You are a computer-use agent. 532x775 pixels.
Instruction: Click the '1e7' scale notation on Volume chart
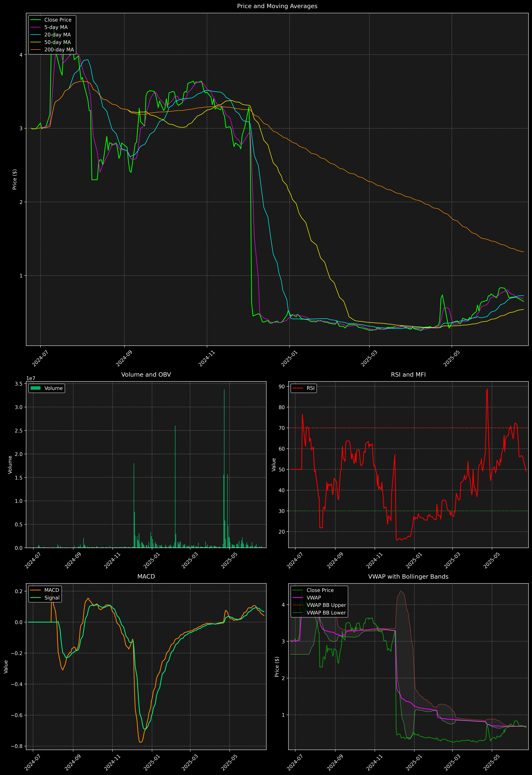(31, 379)
